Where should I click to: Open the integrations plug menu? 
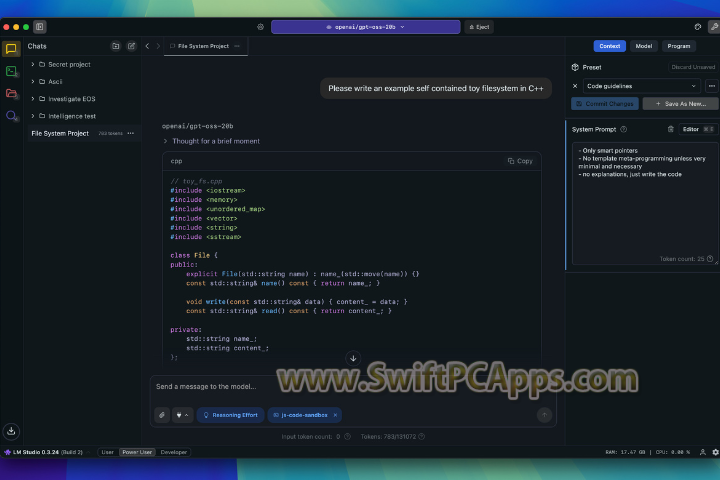182,415
